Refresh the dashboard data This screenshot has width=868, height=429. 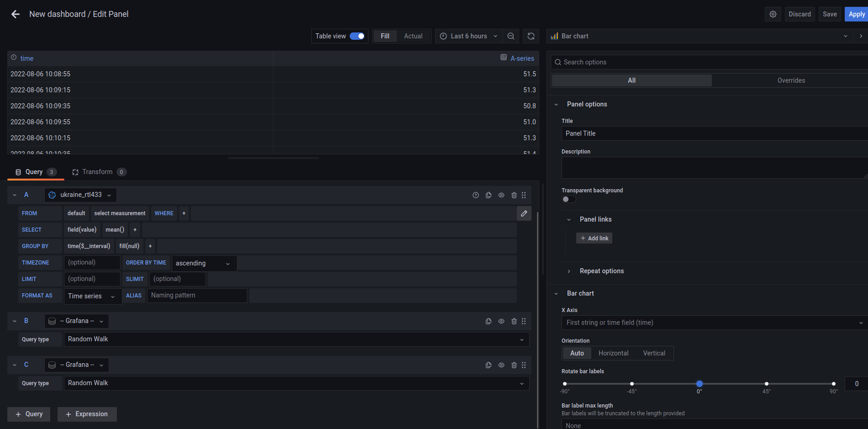click(531, 36)
